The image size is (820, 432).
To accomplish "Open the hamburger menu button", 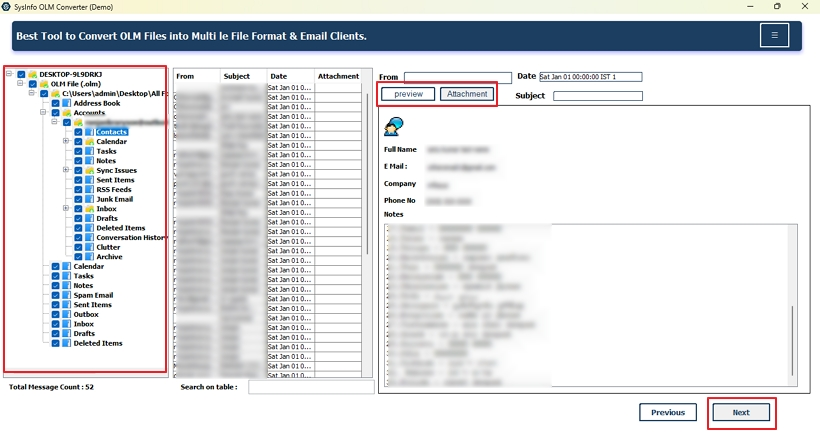I will pyautogui.click(x=774, y=36).
